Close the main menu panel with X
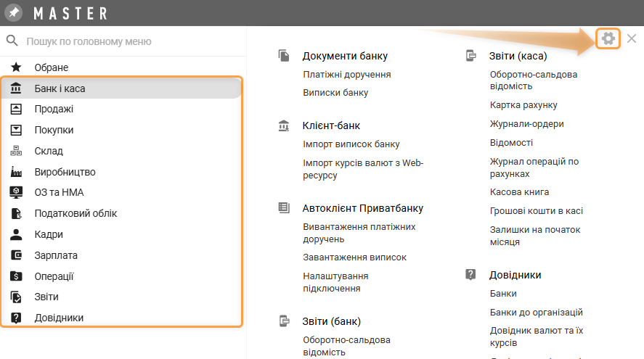Screen dimensions: 644x359 click(632, 38)
